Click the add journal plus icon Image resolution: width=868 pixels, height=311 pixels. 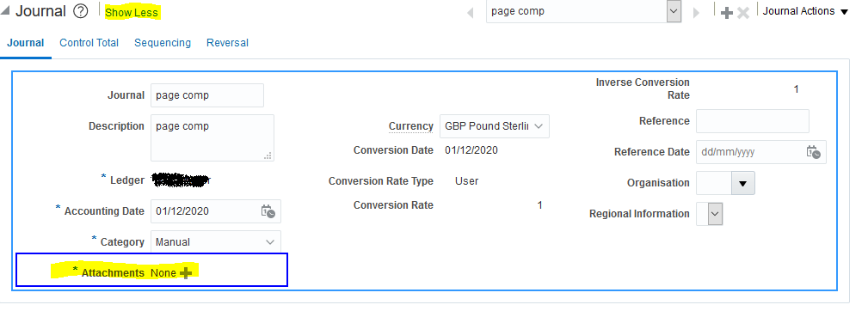click(x=726, y=13)
